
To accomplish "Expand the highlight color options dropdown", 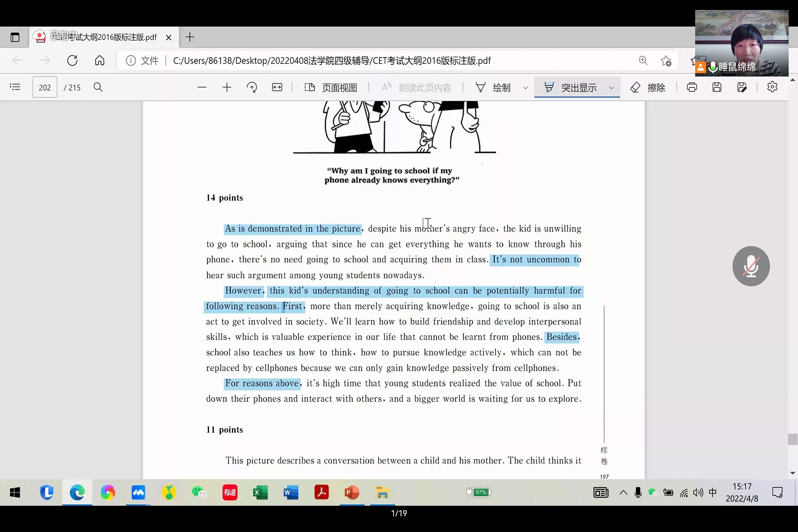I will pyautogui.click(x=611, y=88).
